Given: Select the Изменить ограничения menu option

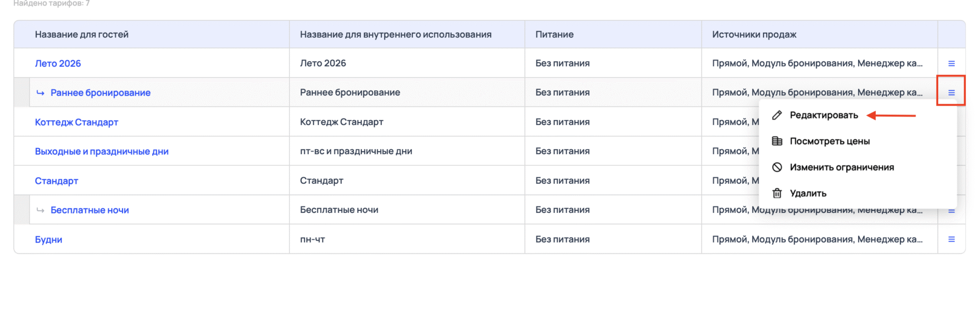Looking at the screenshot, I should click(x=842, y=167).
